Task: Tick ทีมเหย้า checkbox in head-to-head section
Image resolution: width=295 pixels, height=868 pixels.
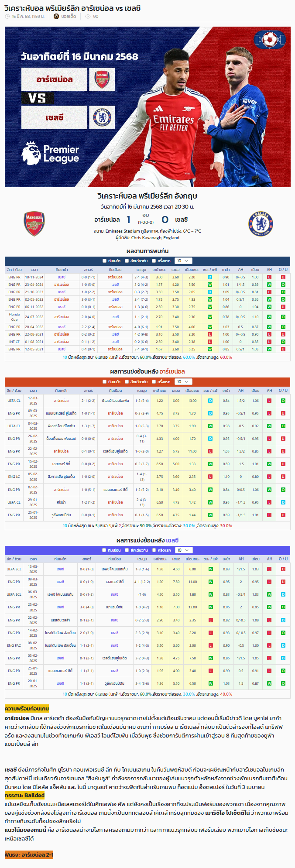Action: pos(104,261)
